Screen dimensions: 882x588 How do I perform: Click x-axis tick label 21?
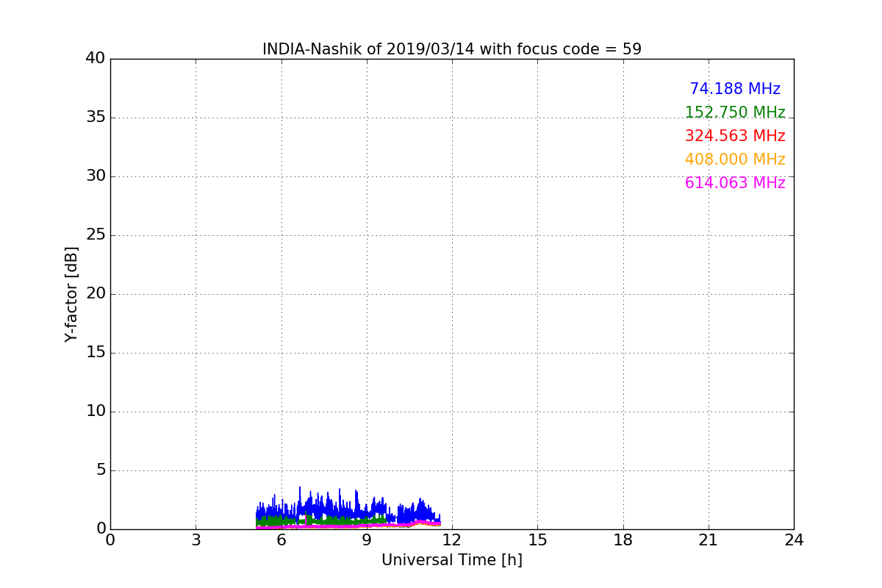(x=709, y=539)
